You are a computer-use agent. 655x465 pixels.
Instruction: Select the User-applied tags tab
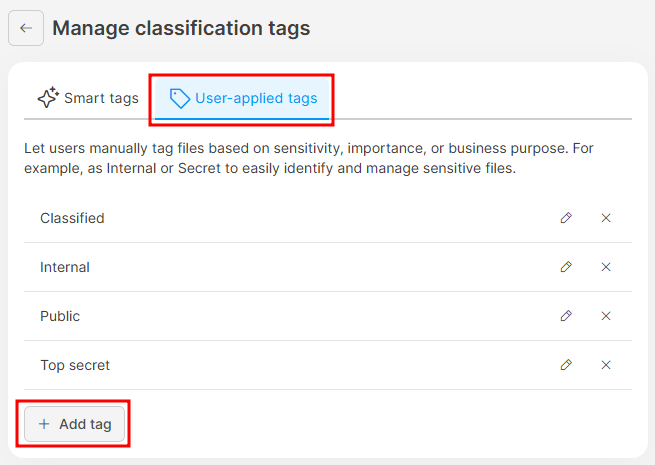coord(243,98)
